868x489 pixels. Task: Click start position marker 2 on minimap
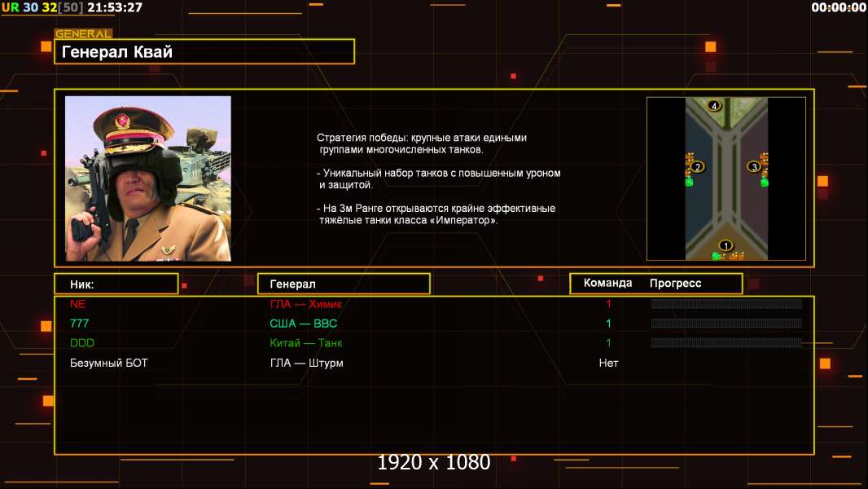point(698,167)
